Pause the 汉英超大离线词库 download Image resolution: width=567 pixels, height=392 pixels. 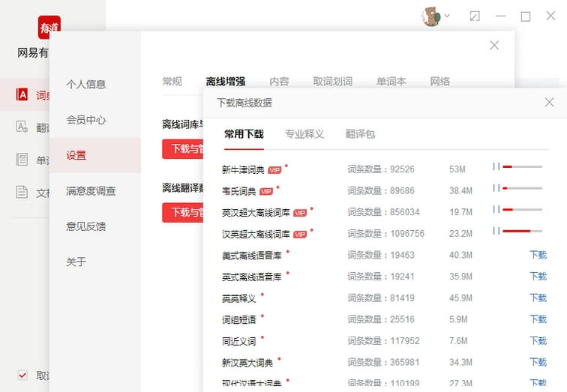click(496, 231)
